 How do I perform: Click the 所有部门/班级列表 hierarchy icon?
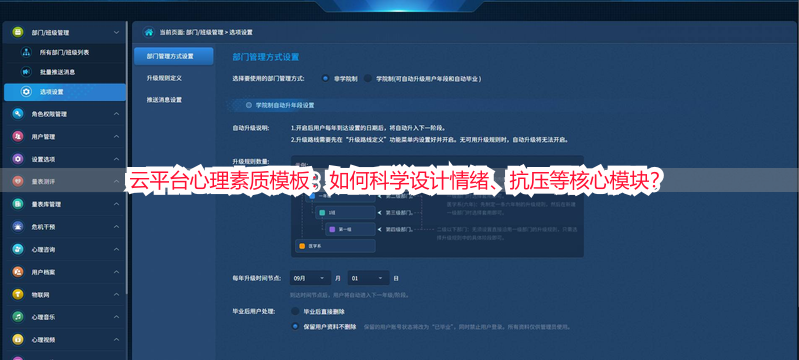(x=26, y=53)
